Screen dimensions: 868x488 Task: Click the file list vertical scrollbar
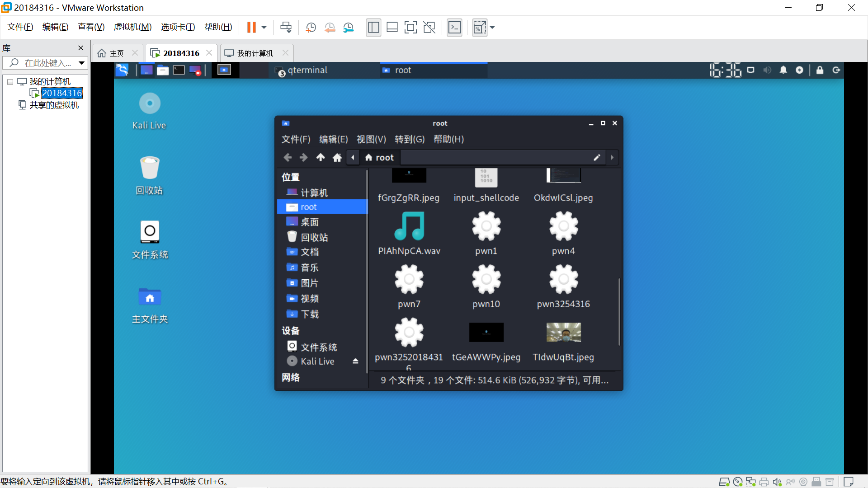[619, 312]
